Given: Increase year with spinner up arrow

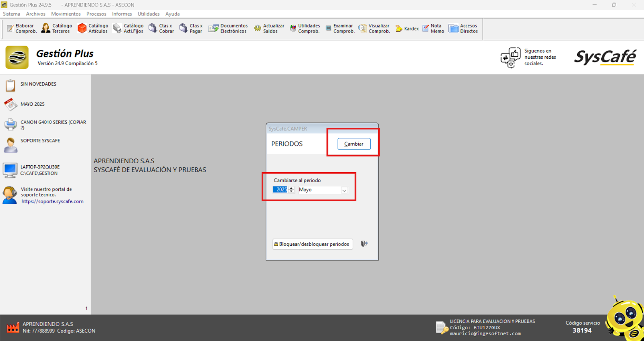Looking at the screenshot, I should coord(291,188).
